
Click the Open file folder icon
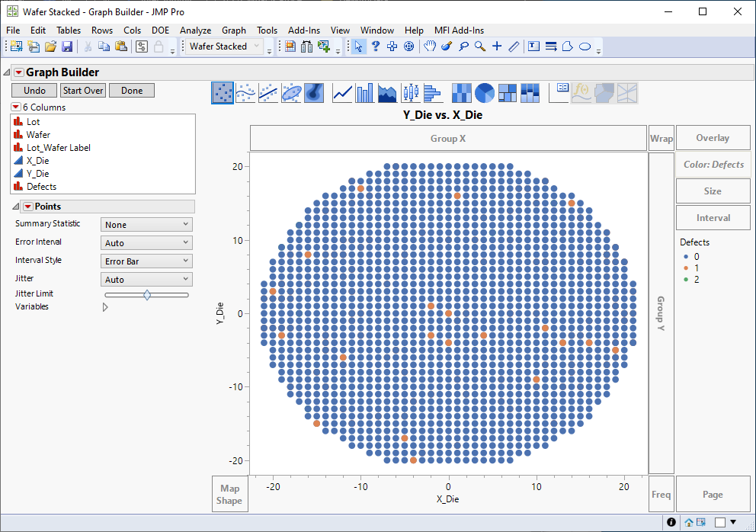[x=50, y=46]
